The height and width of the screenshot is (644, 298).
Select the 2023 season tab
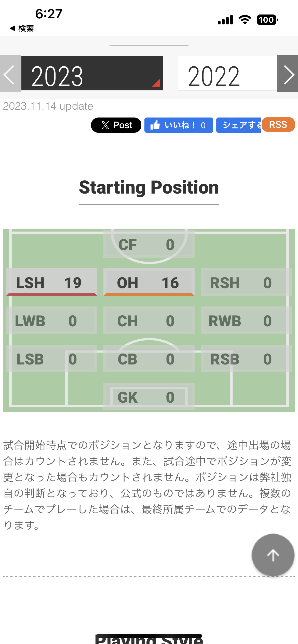coord(92,73)
